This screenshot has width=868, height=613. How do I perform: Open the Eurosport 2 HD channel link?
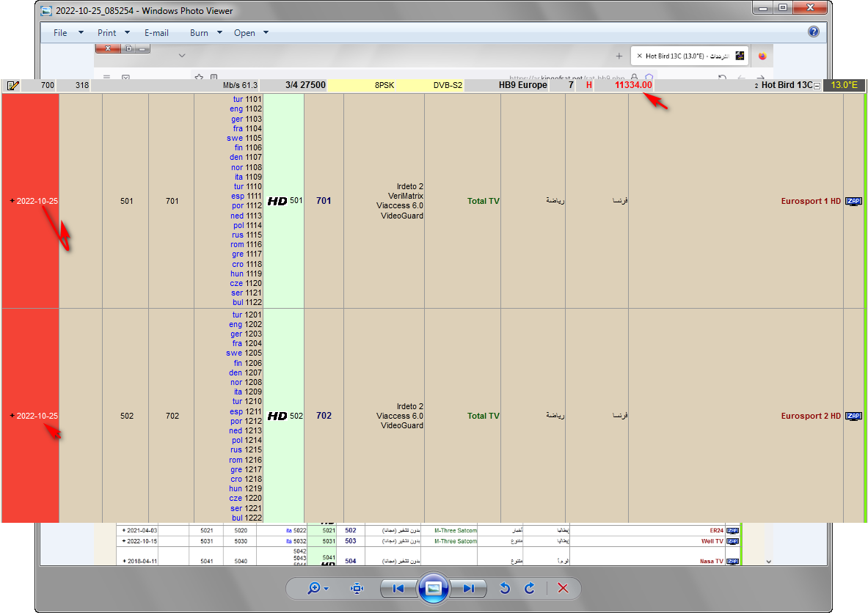(x=811, y=416)
